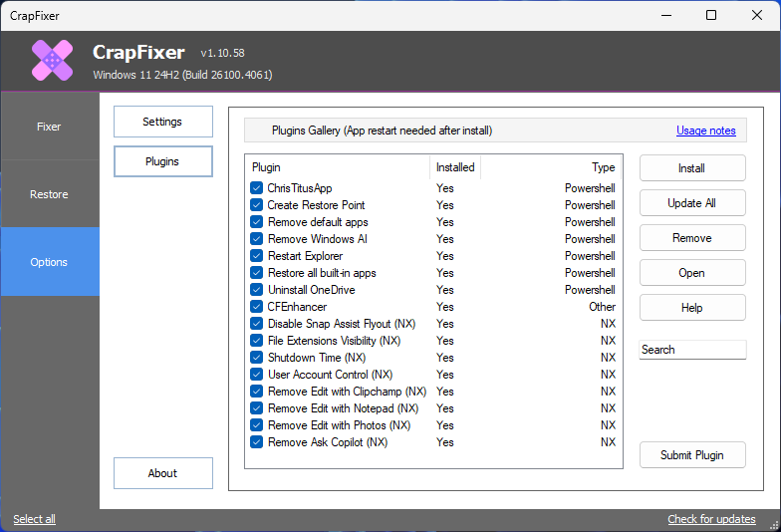Uncheck the ChrisTitusApp plugin checkbox
The height and width of the screenshot is (532, 781).
click(257, 187)
